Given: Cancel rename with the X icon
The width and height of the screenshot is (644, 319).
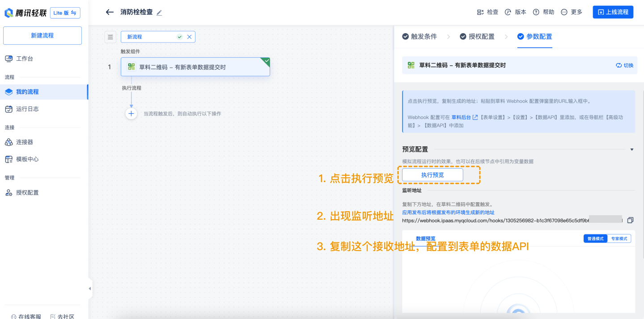Looking at the screenshot, I should click(x=189, y=37).
